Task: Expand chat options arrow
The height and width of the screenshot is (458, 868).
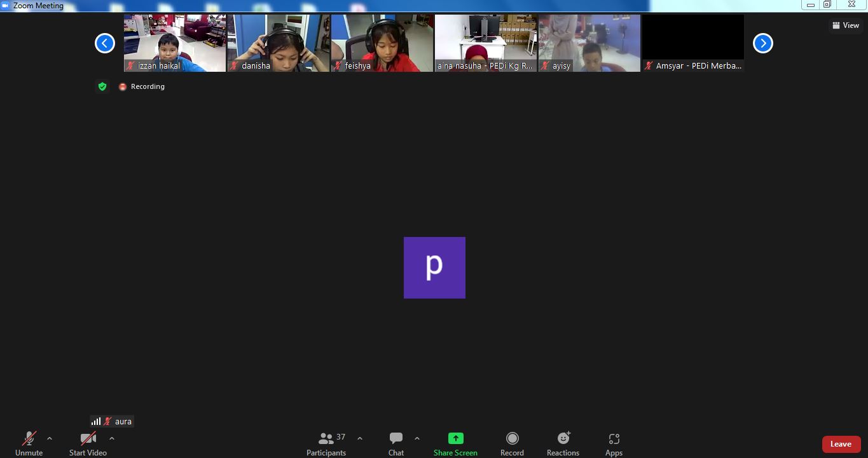Action: [417, 438]
